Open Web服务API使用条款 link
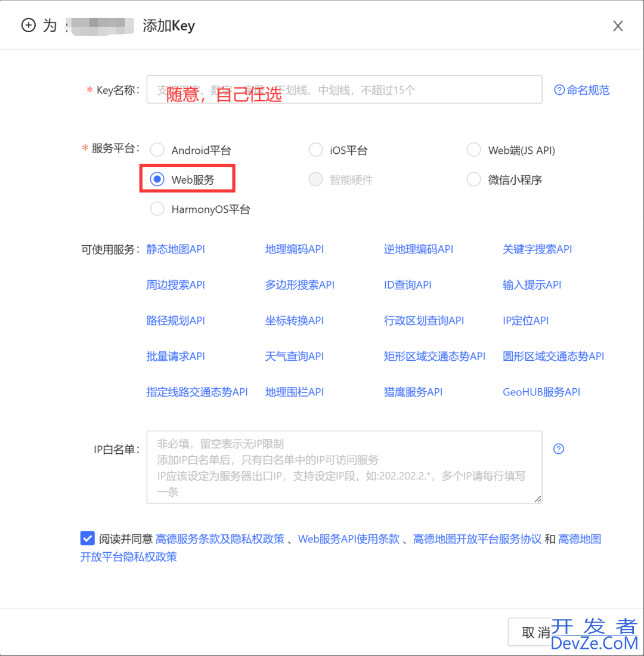This screenshot has width=644, height=656. [349, 539]
